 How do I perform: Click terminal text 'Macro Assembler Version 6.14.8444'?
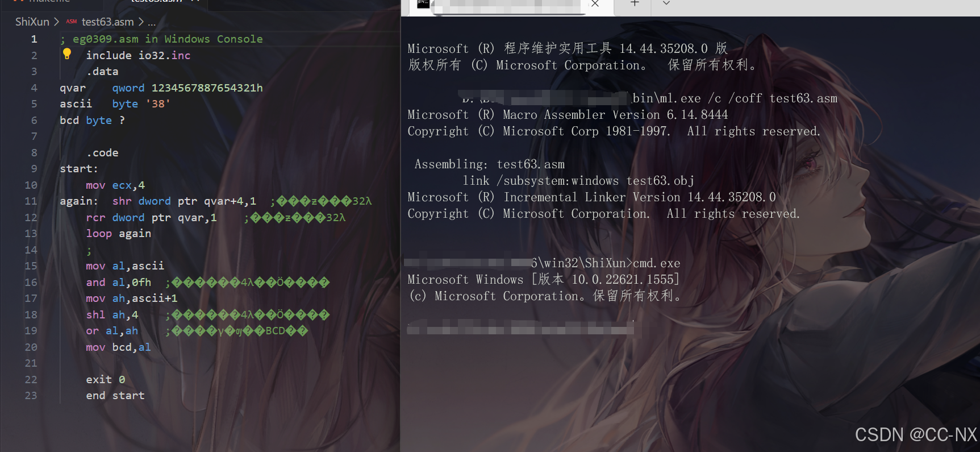tap(615, 115)
